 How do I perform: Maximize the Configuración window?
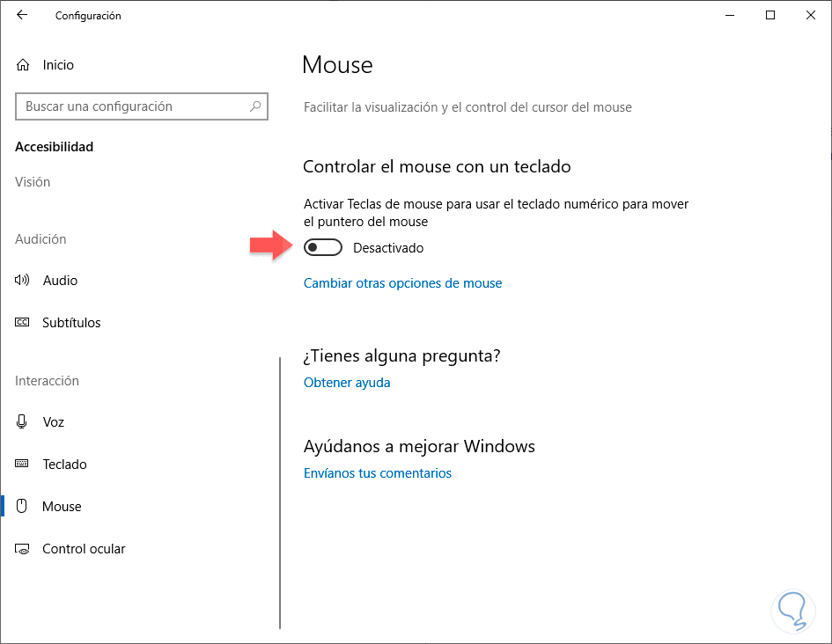click(770, 15)
